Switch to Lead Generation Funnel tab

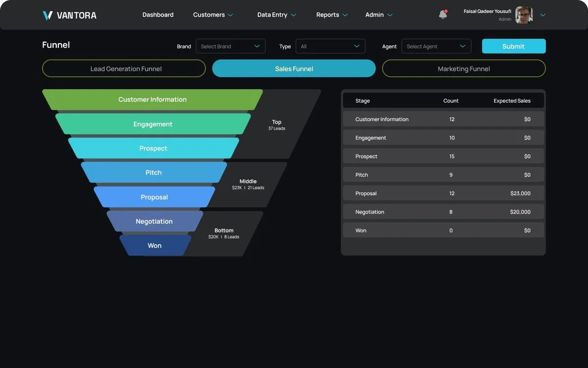point(124,69)
